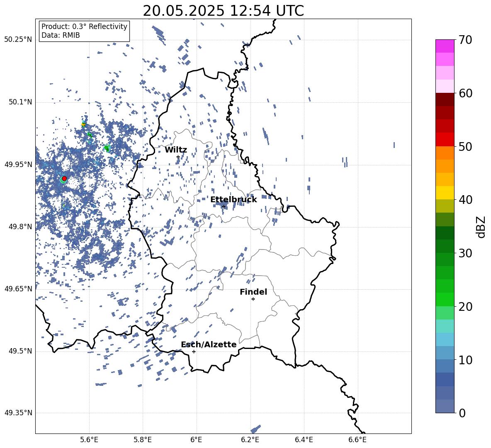Click the 6.2°E longitude label
The height and width of the screenshot is (448, 491).
point(250,440)
